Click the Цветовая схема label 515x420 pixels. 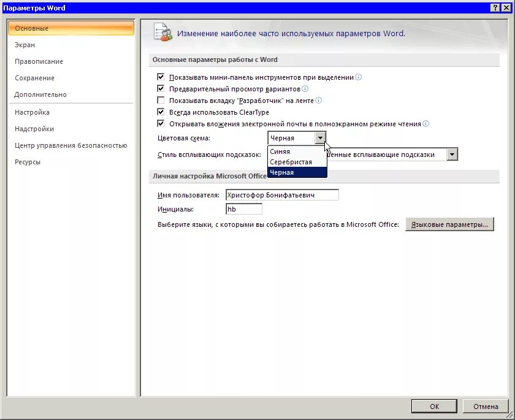pyautogui.click(x=183, y=138)
